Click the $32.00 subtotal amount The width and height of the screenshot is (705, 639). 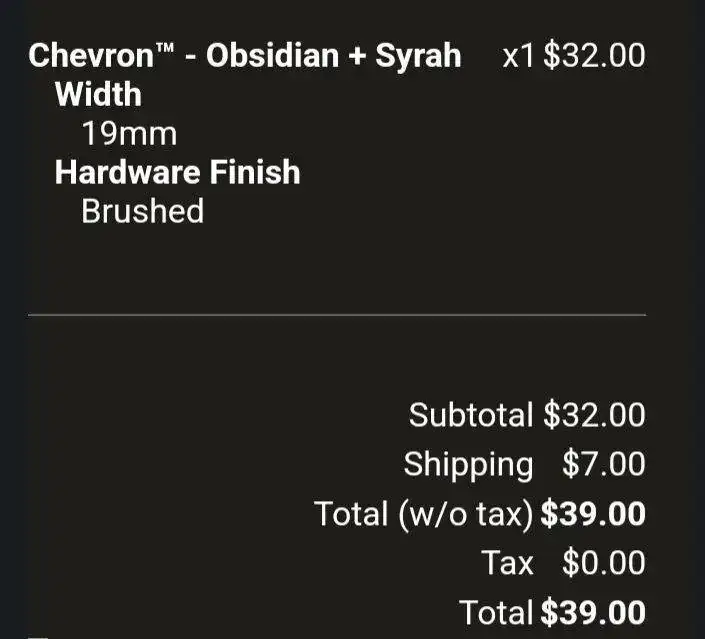[594, 414]
